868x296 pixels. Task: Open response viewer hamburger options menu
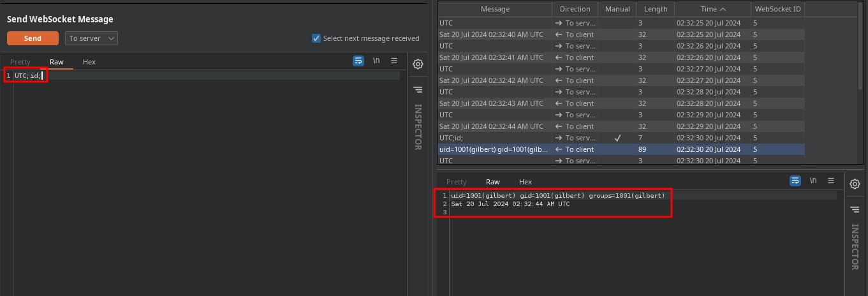830,181
